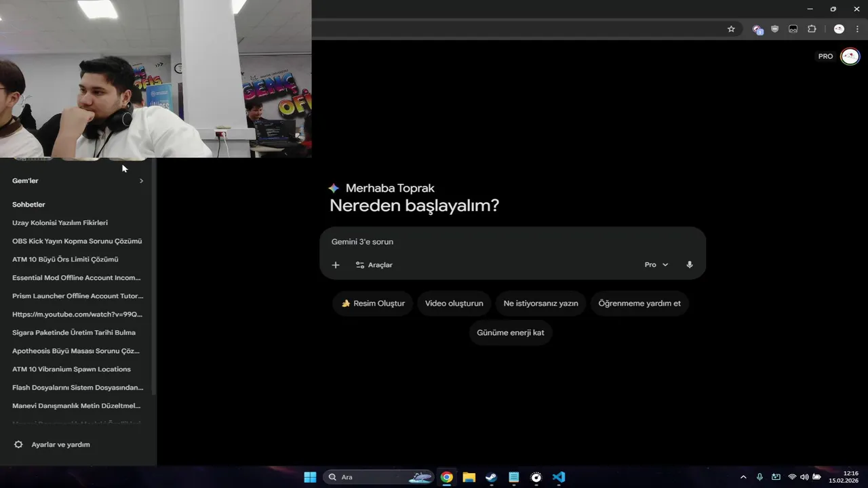Open the Pro model selector dropdown
This screenshot has height=488, width=868.
pos(656,265)
